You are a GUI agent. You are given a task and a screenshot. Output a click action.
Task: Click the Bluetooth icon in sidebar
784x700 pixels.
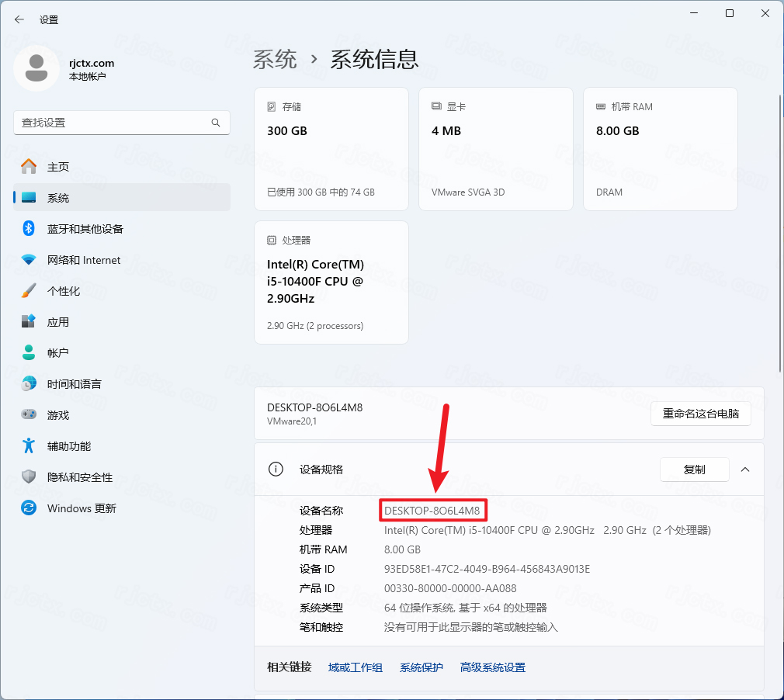pyautogui.click(x=29, y=228)
